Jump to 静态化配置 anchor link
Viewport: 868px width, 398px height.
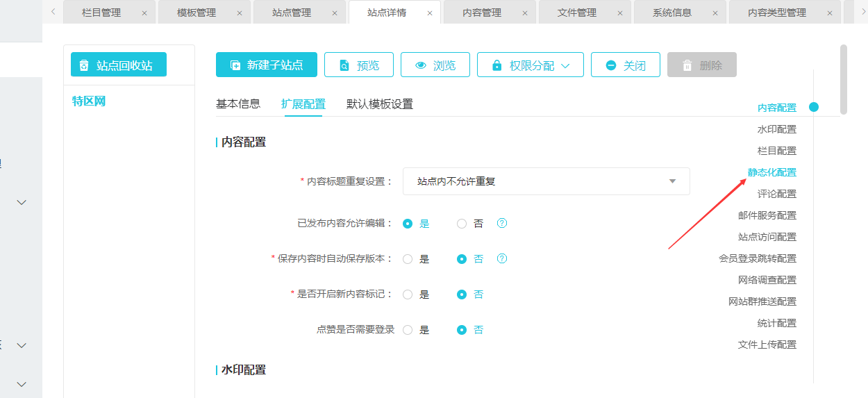tap(771, 172)
